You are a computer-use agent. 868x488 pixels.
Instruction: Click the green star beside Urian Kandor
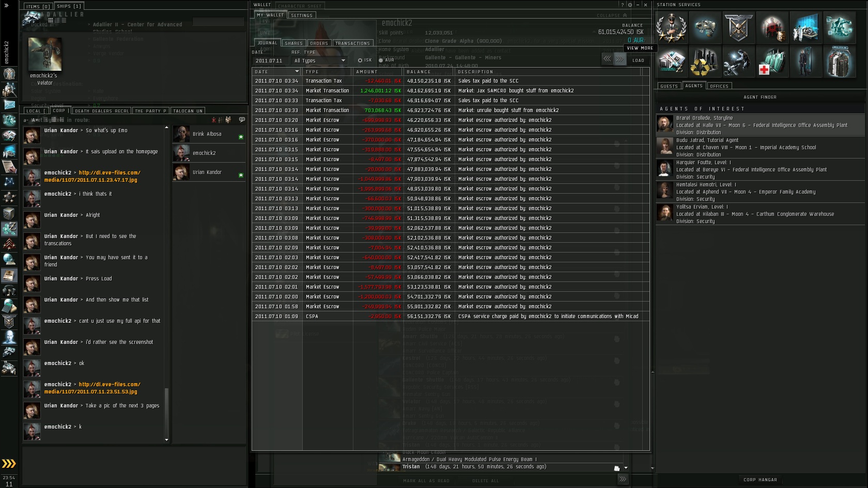pyautogui.click(x=241, y=175)
